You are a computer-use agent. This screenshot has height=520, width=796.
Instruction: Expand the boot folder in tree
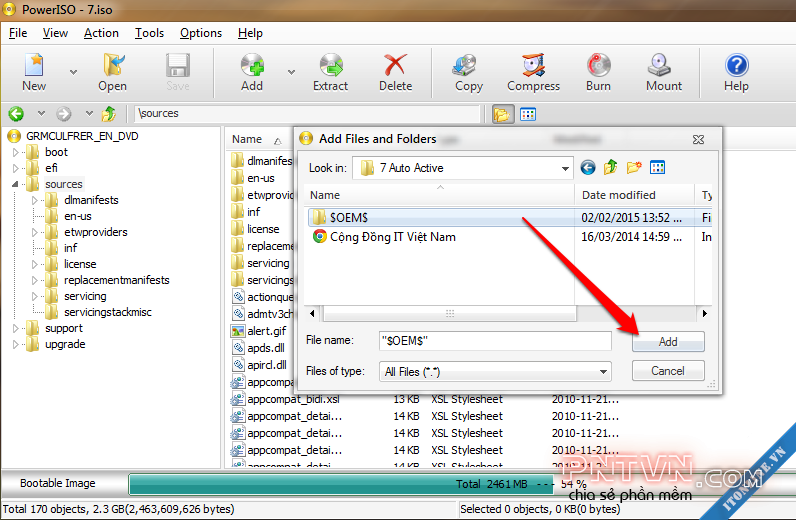point(15,152)
